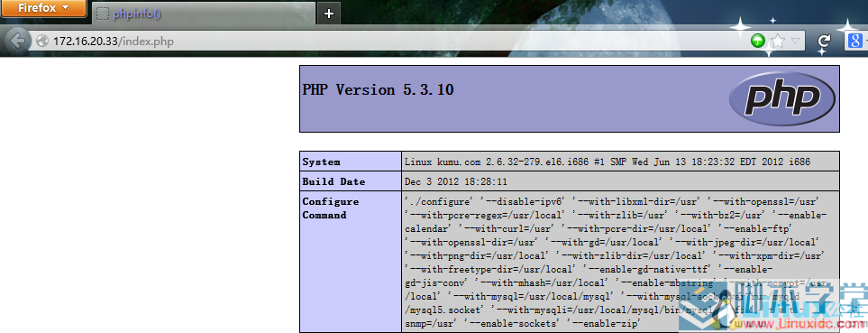Select the phpinfo() tab
Image resolution: width=868 pixels, height=333 pixels.
(x=203, y=14)
